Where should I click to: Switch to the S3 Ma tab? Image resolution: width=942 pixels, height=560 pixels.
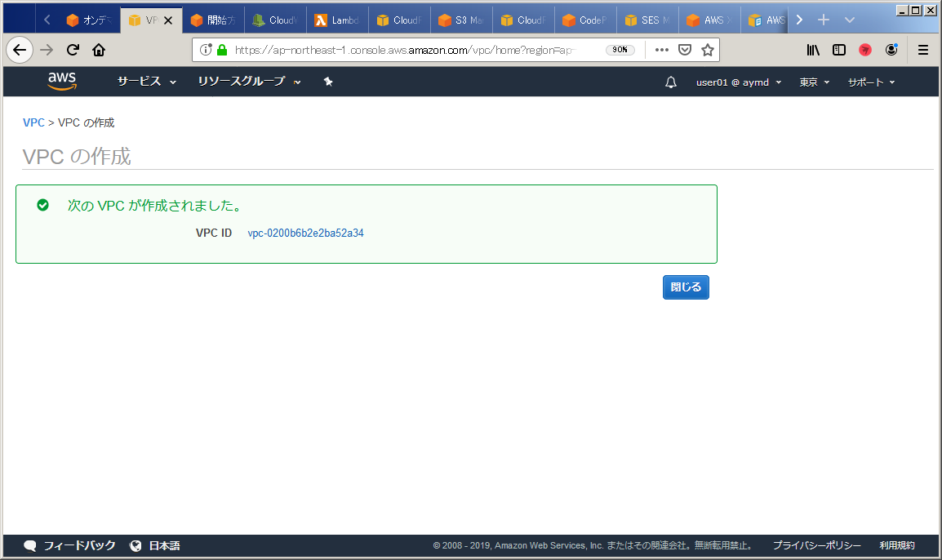(460, 20)
